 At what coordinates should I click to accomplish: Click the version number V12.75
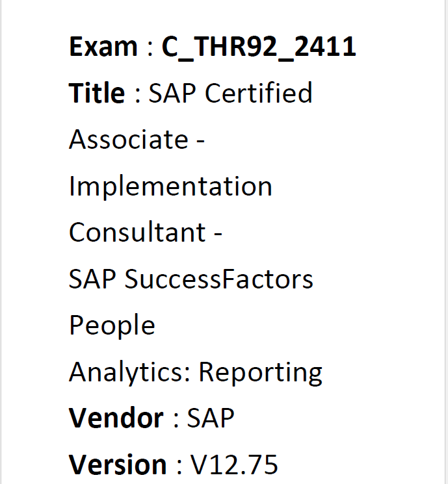click(234, 465)
